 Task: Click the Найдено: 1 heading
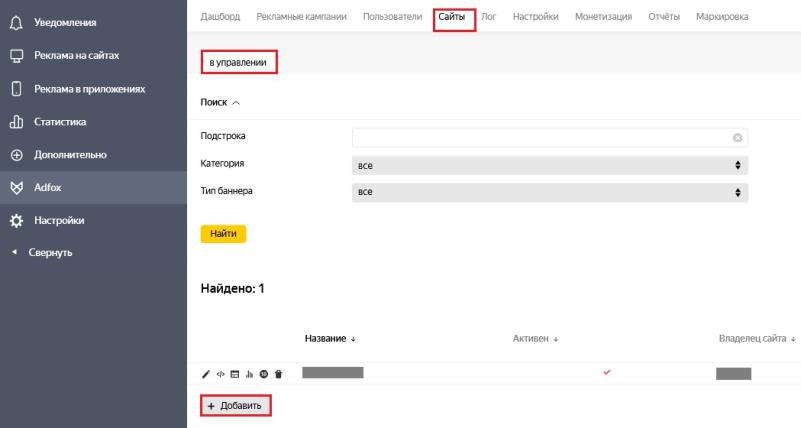click(232, 289)
